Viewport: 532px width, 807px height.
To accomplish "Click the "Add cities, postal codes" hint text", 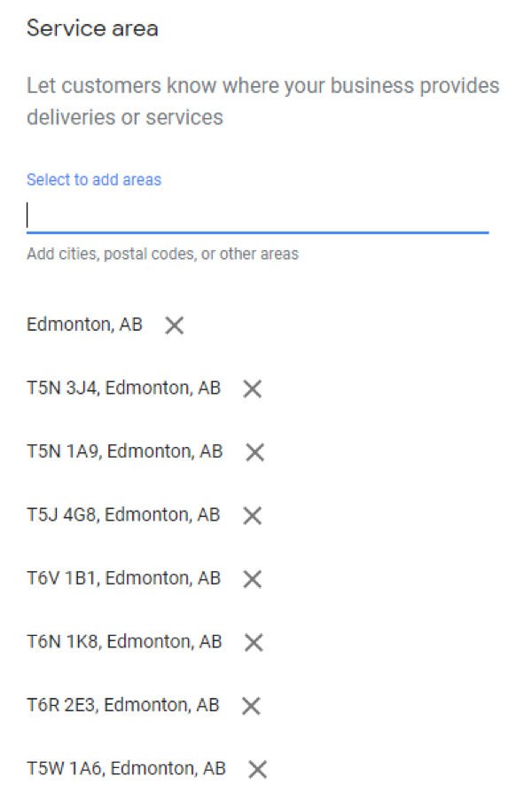I will (x=162, y=255).
